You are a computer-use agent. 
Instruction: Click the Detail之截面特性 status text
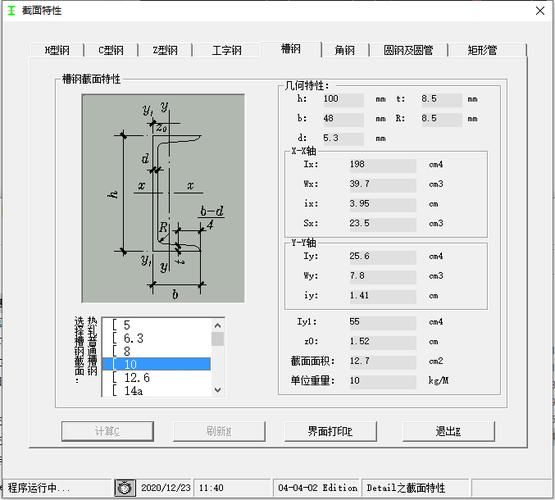point(406,488)
